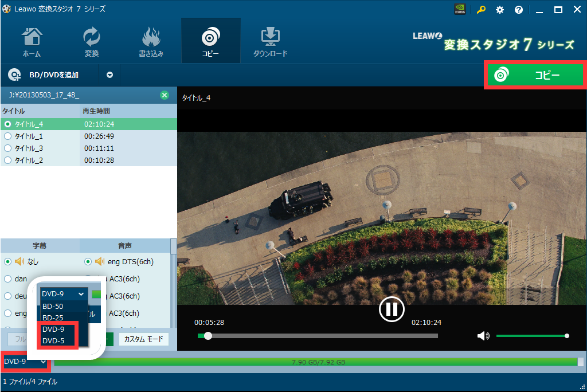This screenshot has height=392, width=587.
Task: Click the カスタム モード button
Action: pos(144,339)
